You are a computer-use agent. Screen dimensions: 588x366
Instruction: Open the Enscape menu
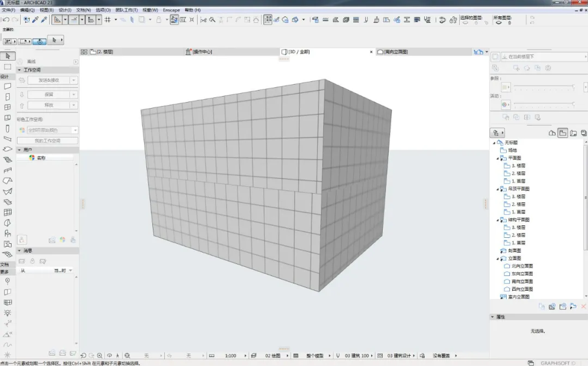[x=171, y=10]
